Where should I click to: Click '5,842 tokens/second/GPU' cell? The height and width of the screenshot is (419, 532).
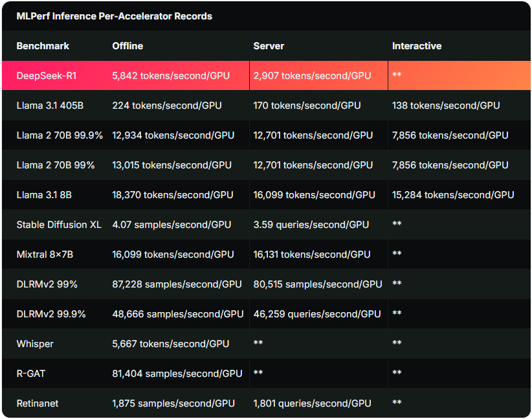pyautogui.click(x=171, y=76)
